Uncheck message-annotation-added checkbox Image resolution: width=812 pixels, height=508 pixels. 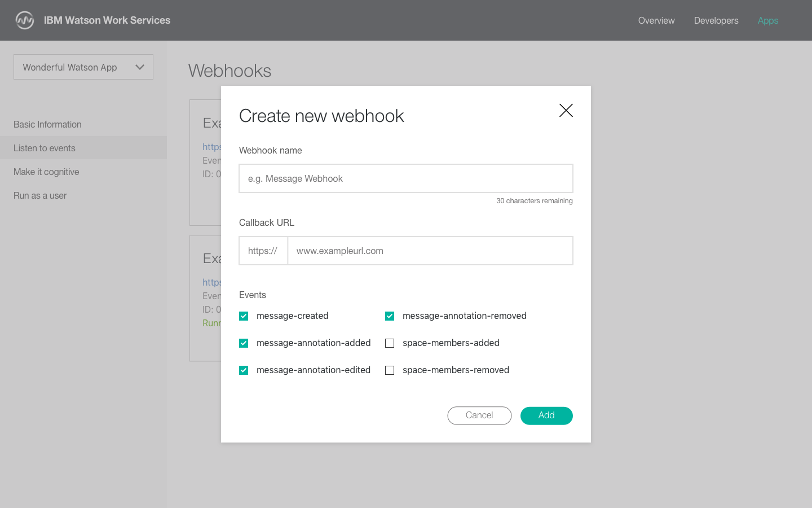(244, 343)
